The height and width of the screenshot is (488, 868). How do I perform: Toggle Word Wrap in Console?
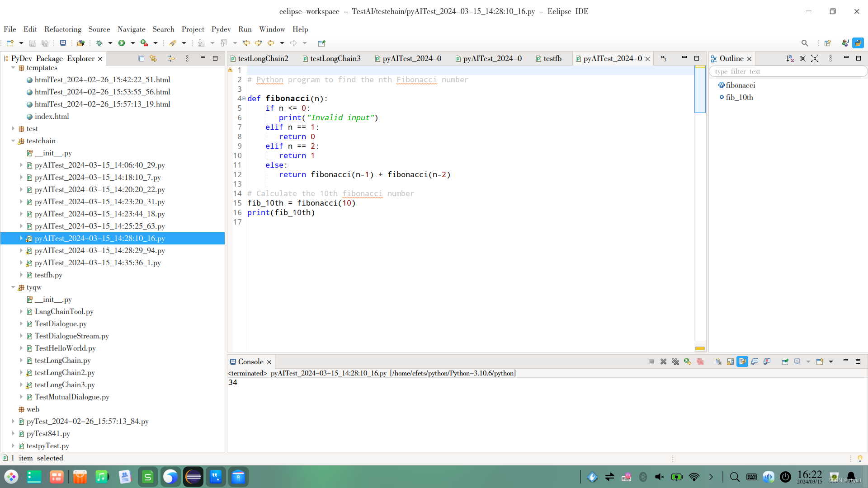coord(742,361)
